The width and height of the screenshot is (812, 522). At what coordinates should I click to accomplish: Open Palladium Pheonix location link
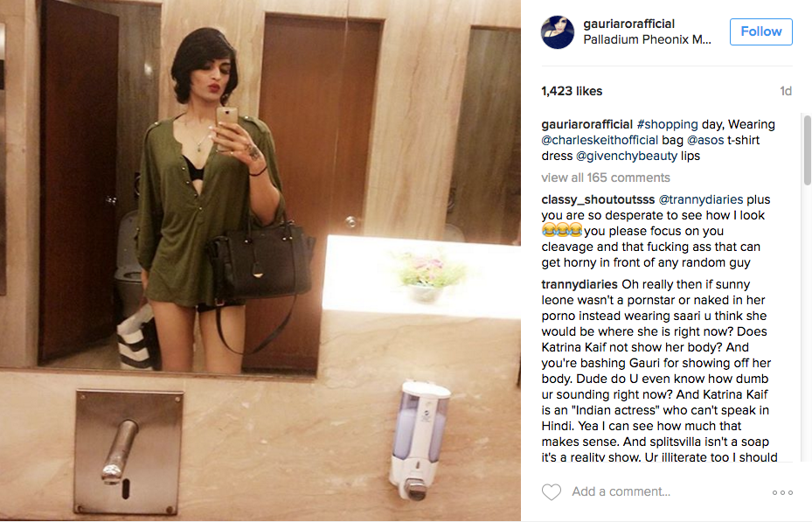(648, 39)
